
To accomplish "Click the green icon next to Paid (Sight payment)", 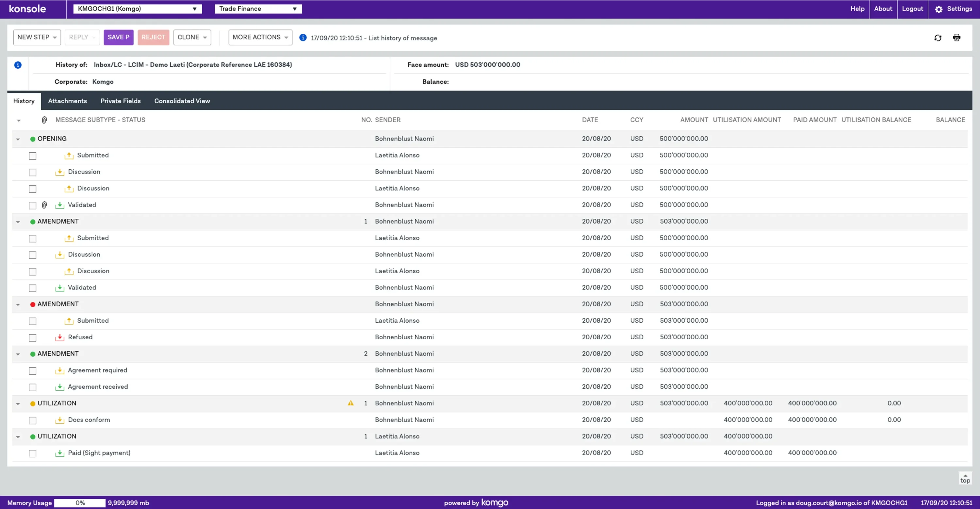I will coord(60,453).
